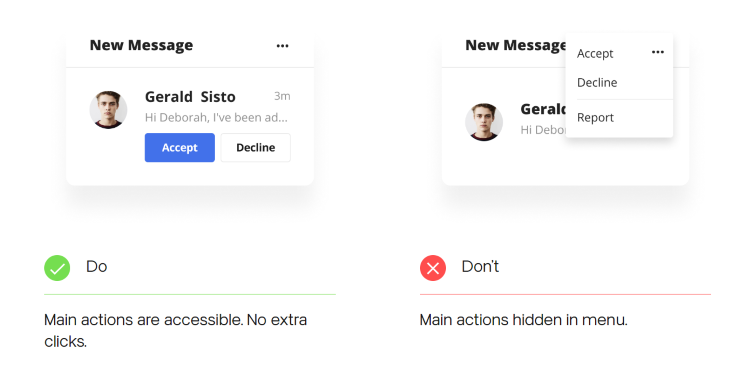Click the Gerald Sisto name in left card

coord(190,97)
